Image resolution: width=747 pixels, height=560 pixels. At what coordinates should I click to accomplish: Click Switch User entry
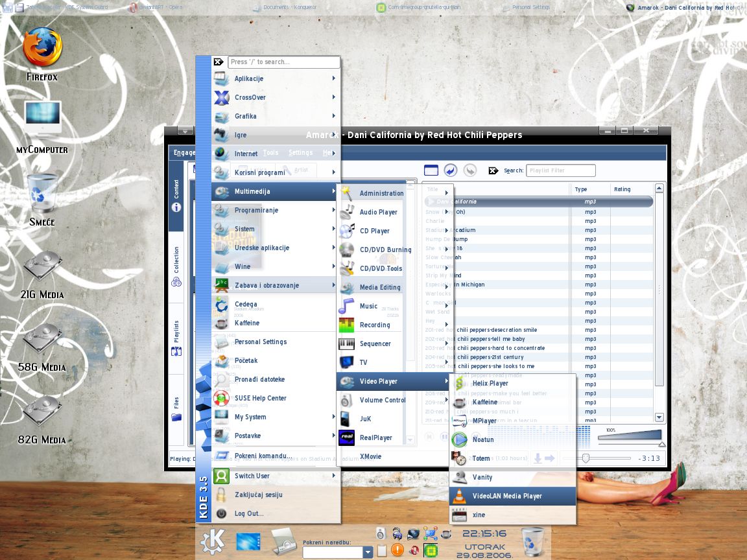(x=276, y=476)
